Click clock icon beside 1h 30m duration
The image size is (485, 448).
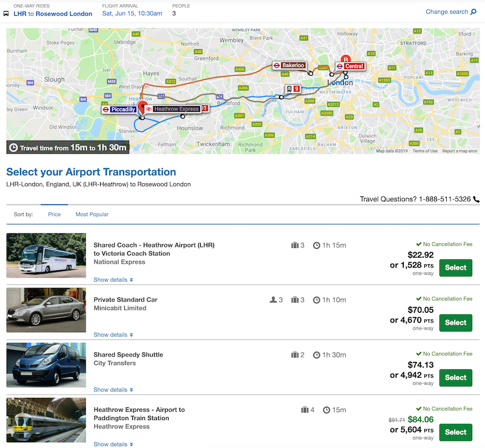(x=316, y=355)
